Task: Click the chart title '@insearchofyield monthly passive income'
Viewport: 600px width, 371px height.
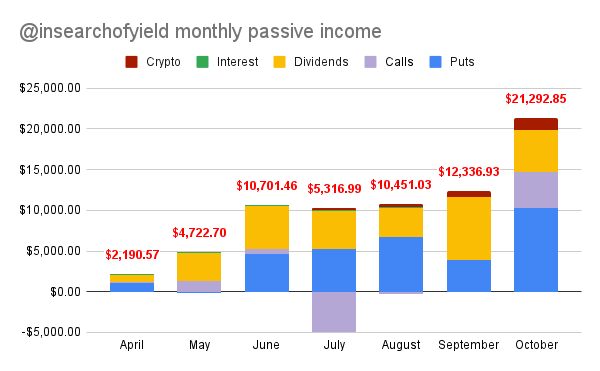Action: point(200,32)
